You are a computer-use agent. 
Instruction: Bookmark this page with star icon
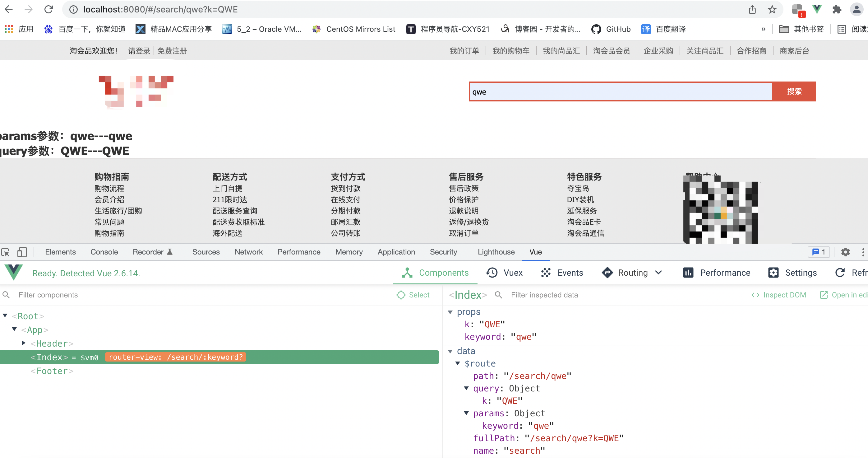pyautogui.click(x=772, y=9)
